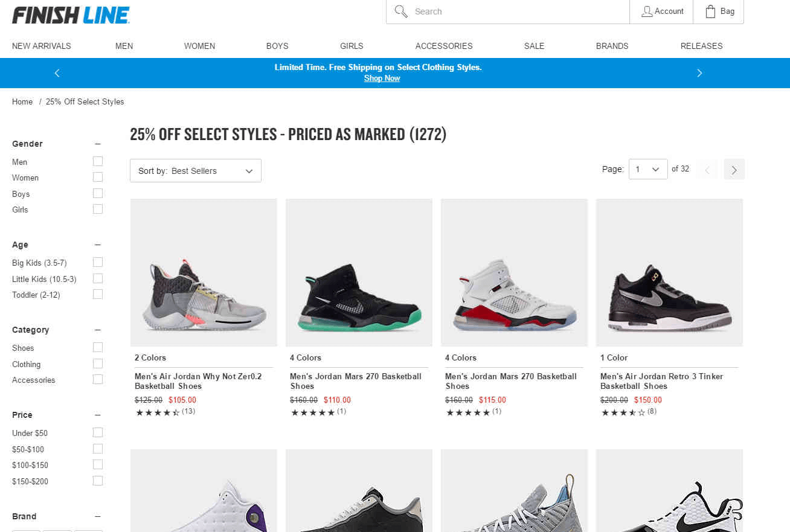The height and width of the screenshot is (532, 790).
Task: Click the search magnifier icon
Action: 401,11
